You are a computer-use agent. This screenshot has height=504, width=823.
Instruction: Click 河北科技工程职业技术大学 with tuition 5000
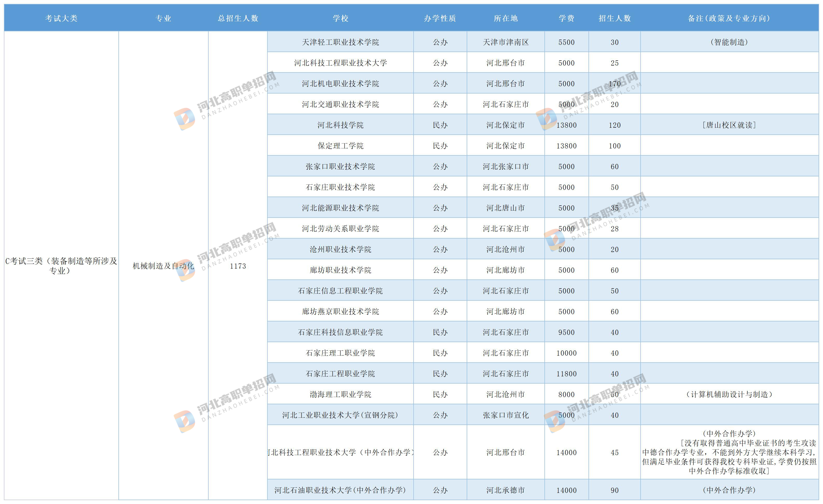[340, 63]
